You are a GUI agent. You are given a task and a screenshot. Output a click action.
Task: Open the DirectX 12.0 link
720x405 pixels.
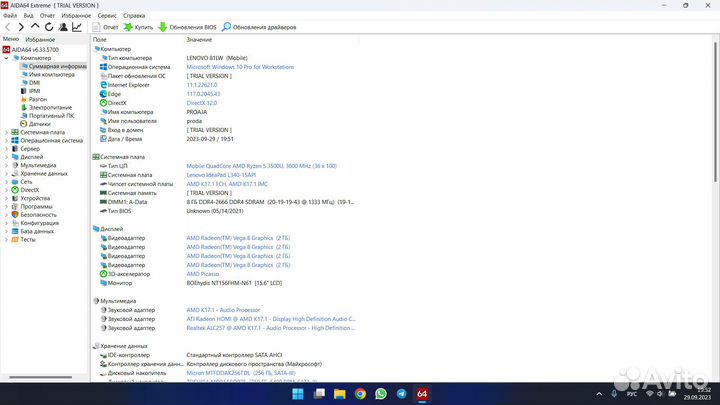tap(202, 103)
